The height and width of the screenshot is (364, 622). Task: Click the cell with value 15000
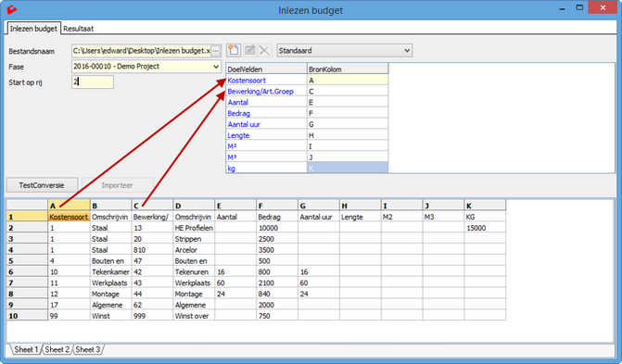pos(485,228)
